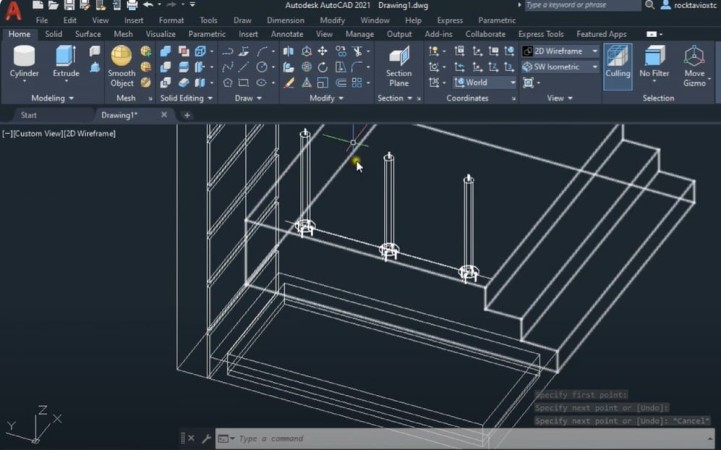This screenshot has height=450, width=721.
Task: Click the UCS axis icon in the viewport
Action: pyautogui.click(x=35, y=425)
